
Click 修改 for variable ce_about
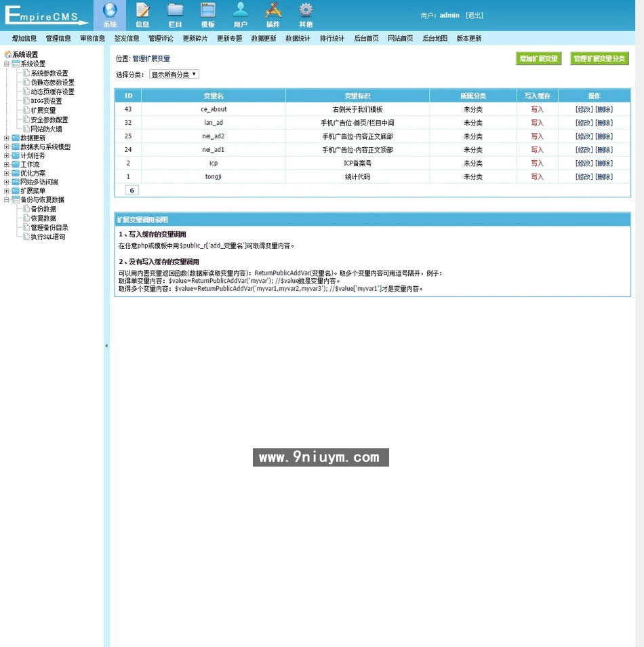[x=584, y=109]
